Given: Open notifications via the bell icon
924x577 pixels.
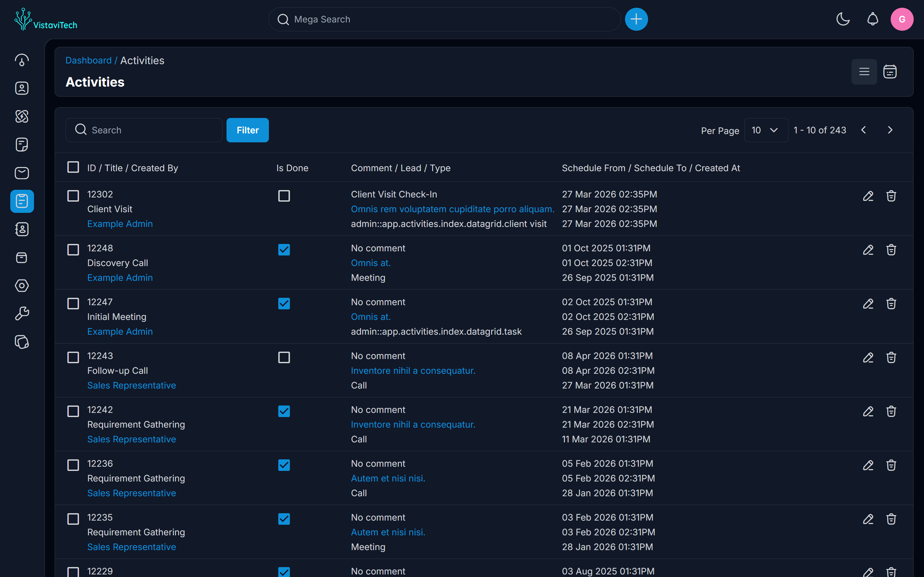Looking at the screenshot, I should [x=872, y=19].
